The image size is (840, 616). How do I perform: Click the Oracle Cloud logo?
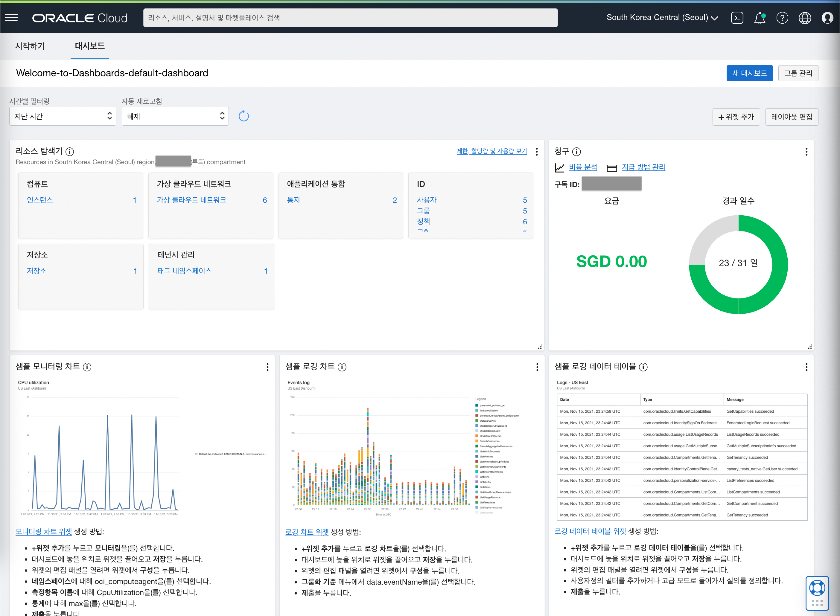point(80,18)
